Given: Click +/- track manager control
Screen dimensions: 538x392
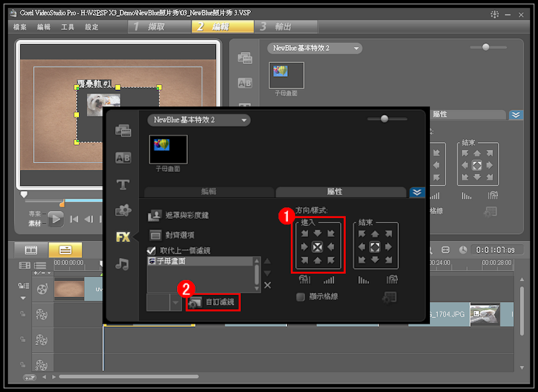Looking at the screenshot, I should point(42,273).
